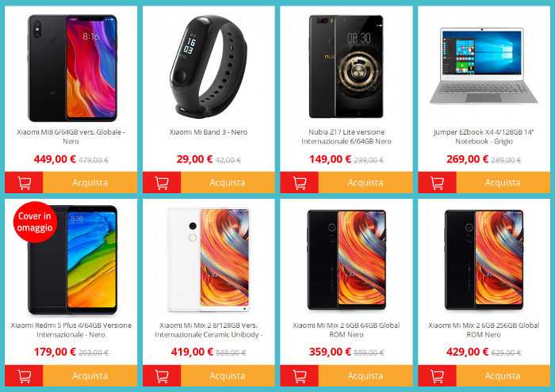This screenshot has width=555, height=392.
Task: Click cart icon for Mi Mix 2 8/128GB Ceramic
Action: click(162, 375)
